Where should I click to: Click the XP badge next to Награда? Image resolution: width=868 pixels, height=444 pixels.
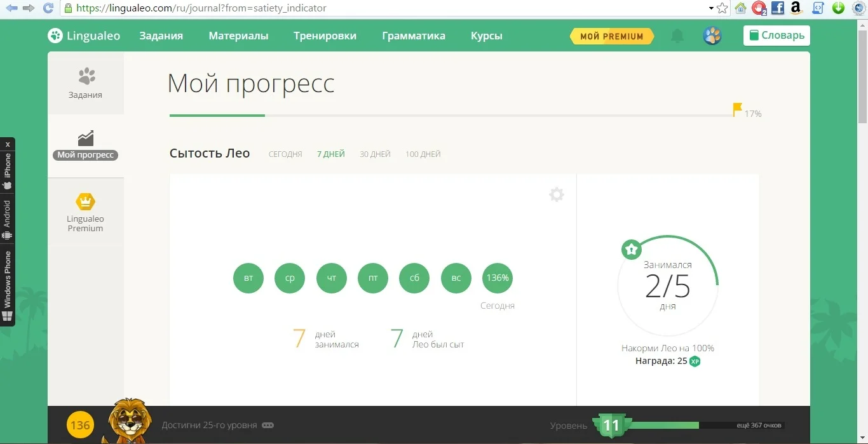point(695,361)
